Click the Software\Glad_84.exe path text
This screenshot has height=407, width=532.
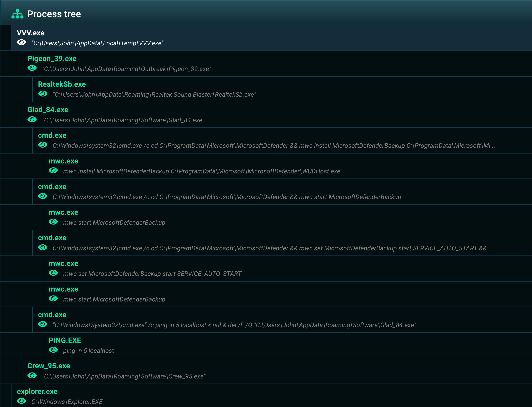(123, 120)
